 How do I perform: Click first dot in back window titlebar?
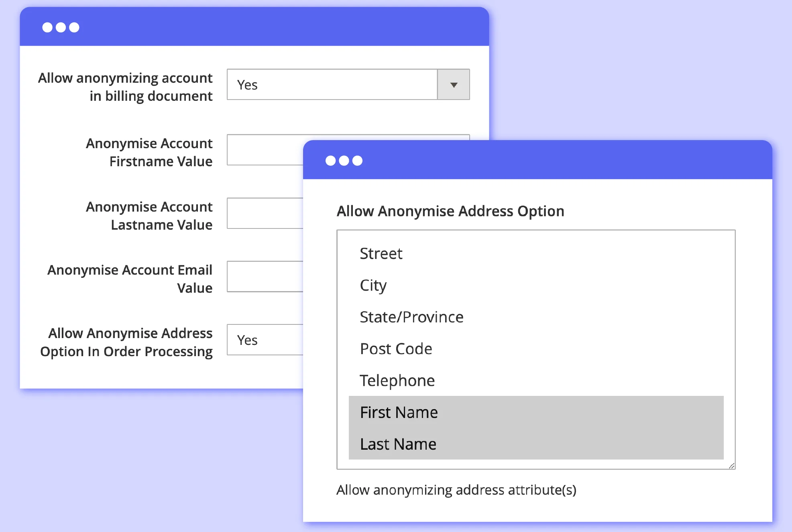pos(47,27)
